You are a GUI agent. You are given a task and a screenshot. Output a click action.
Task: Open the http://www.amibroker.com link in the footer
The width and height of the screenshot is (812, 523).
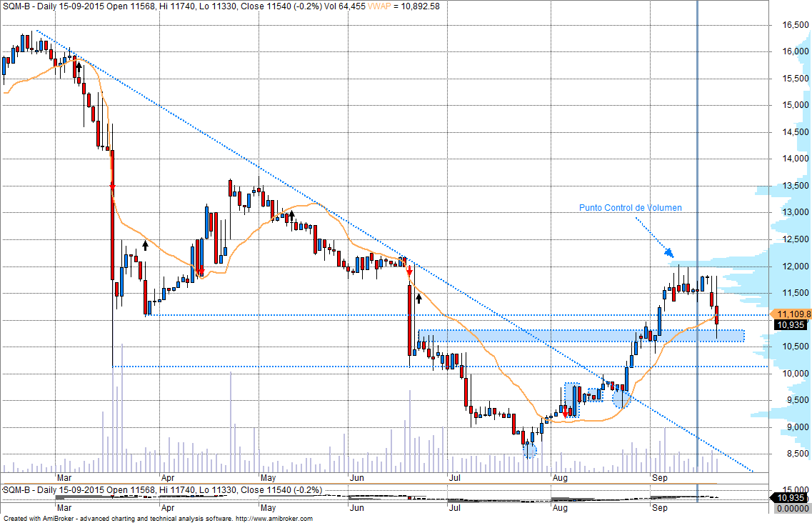274,518
